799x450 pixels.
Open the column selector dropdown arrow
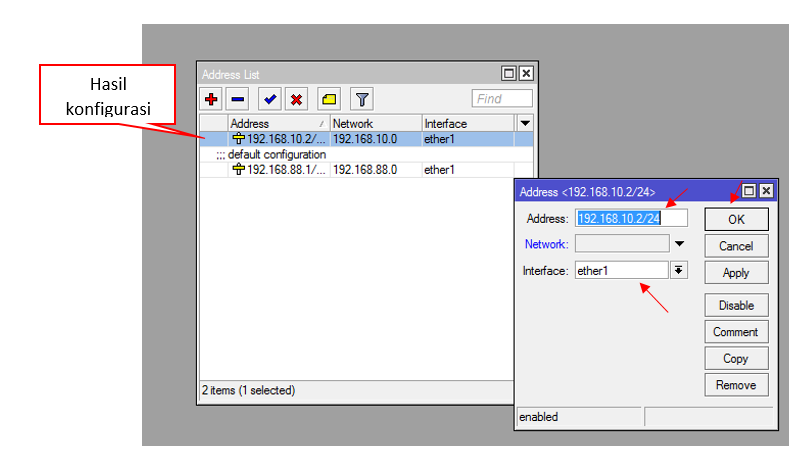[525, 123]
